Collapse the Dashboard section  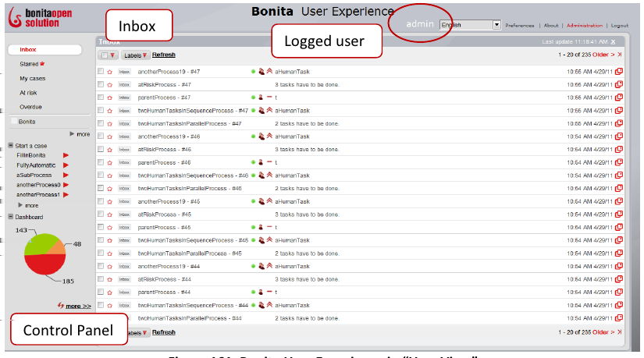click(11, 217)
